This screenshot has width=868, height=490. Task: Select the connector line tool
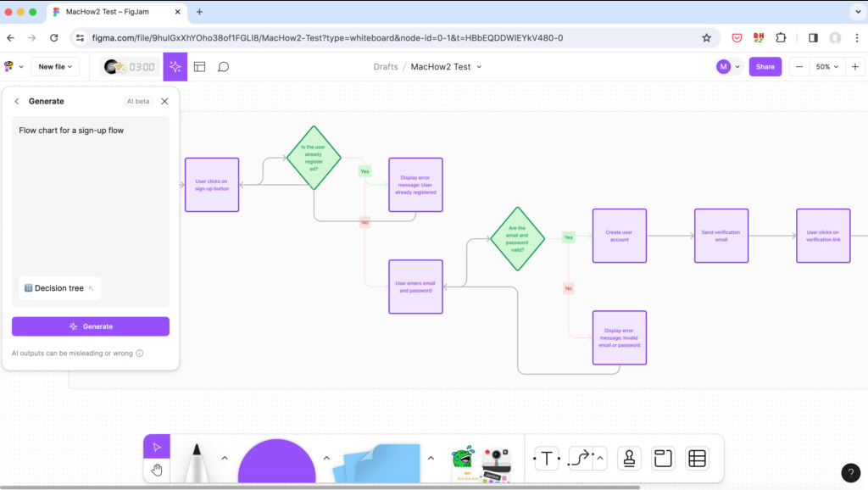click(x=580, y=459)
